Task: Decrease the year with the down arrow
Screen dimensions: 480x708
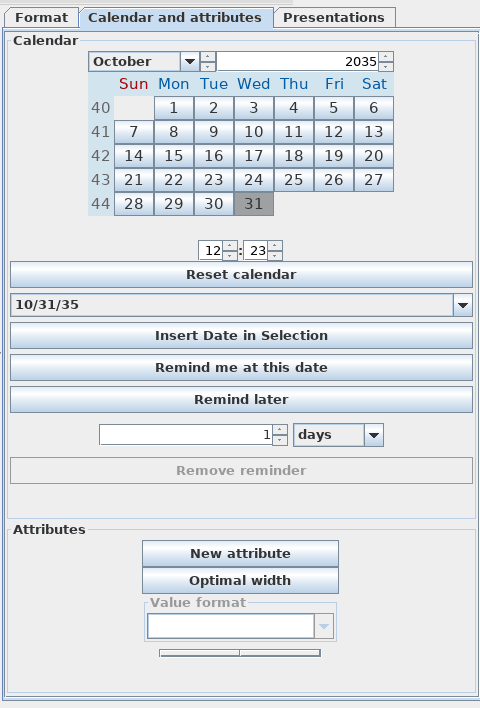Action: pos(386,66)
